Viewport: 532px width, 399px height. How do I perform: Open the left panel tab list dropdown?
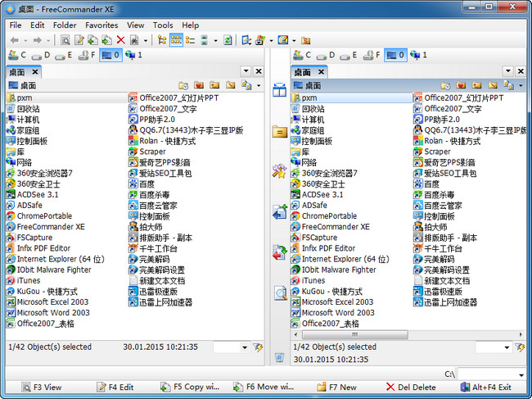246,71
